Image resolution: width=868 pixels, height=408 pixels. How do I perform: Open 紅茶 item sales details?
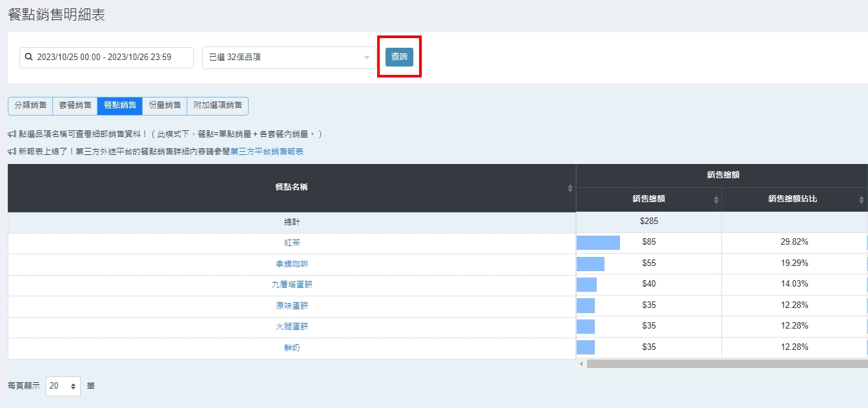pyautogui.click(x=292, y=243)
